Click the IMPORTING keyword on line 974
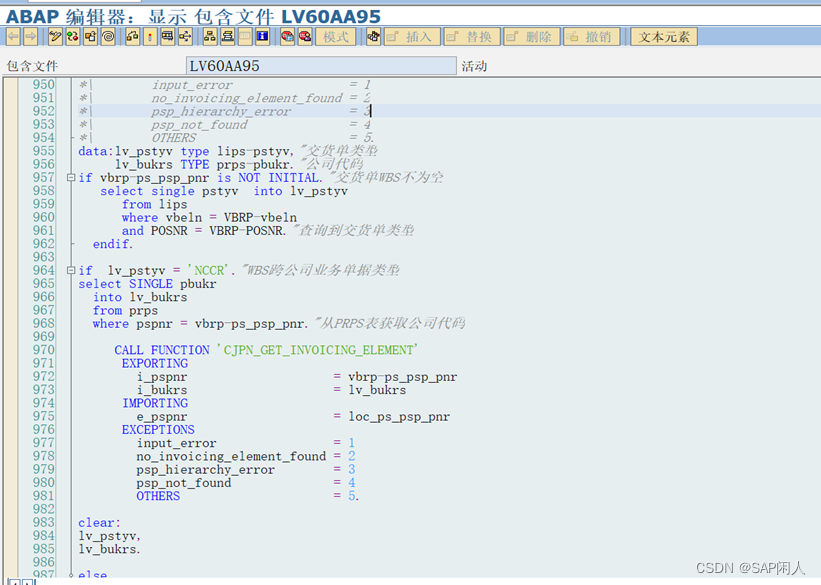The height and width of the screenshot is (585, 821). [155, 403]
